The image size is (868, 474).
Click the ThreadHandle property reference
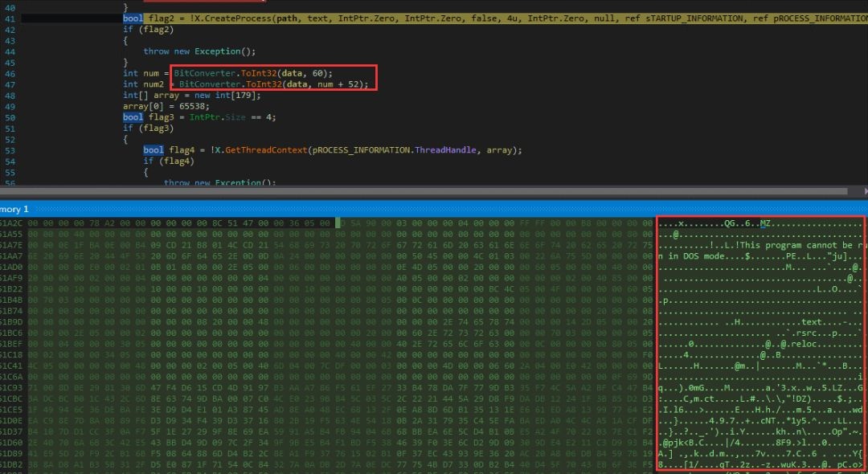tap(444, 150)
